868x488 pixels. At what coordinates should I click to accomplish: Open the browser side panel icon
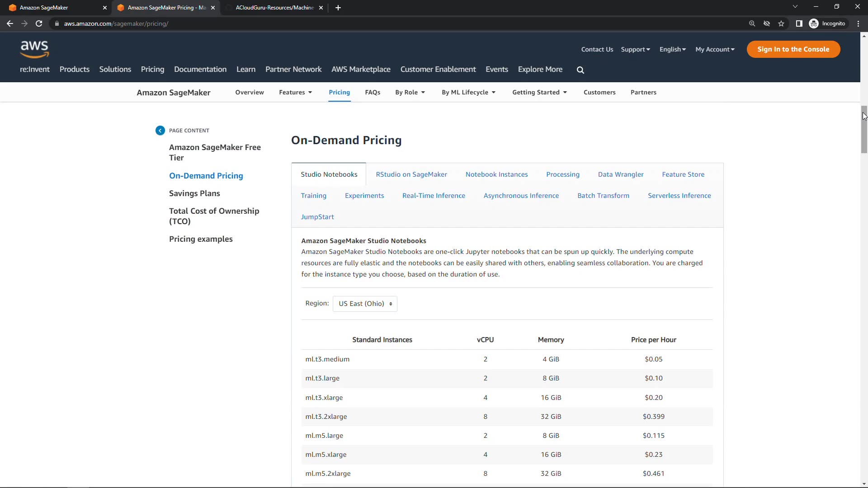tap(799, 23)
